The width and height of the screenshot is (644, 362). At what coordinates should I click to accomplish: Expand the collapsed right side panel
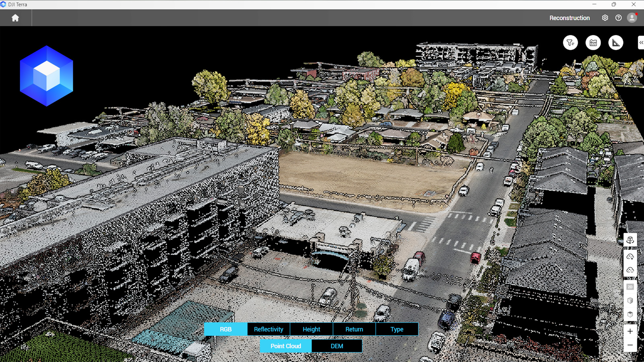(x=641, y=43)
